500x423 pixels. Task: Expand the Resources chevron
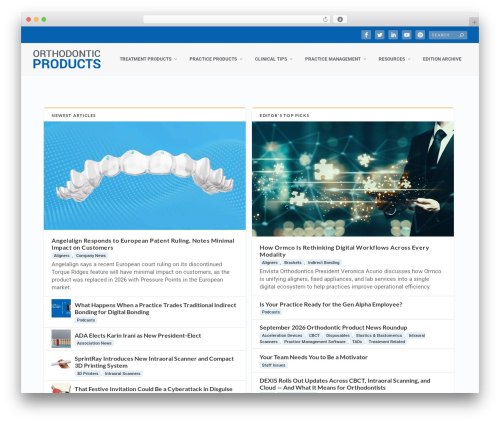pos(409,59)
